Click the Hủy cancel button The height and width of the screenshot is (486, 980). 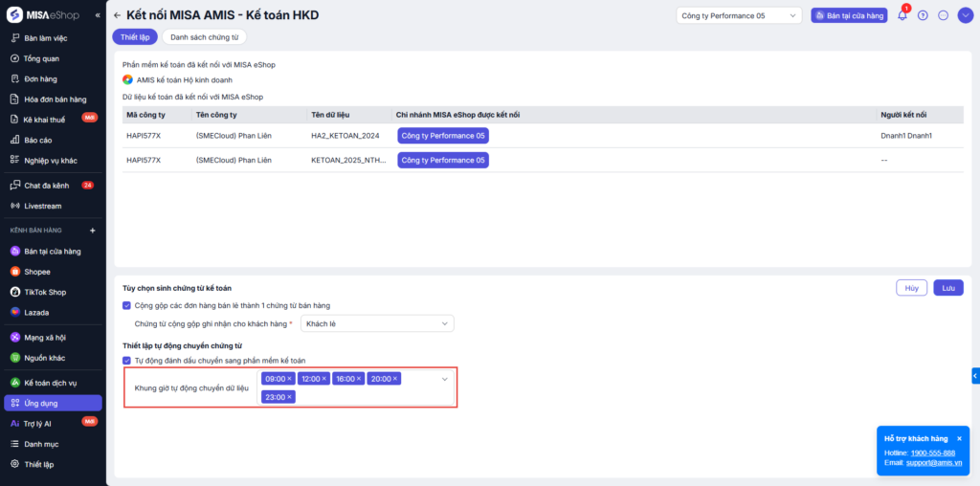(x=911, y=288)
